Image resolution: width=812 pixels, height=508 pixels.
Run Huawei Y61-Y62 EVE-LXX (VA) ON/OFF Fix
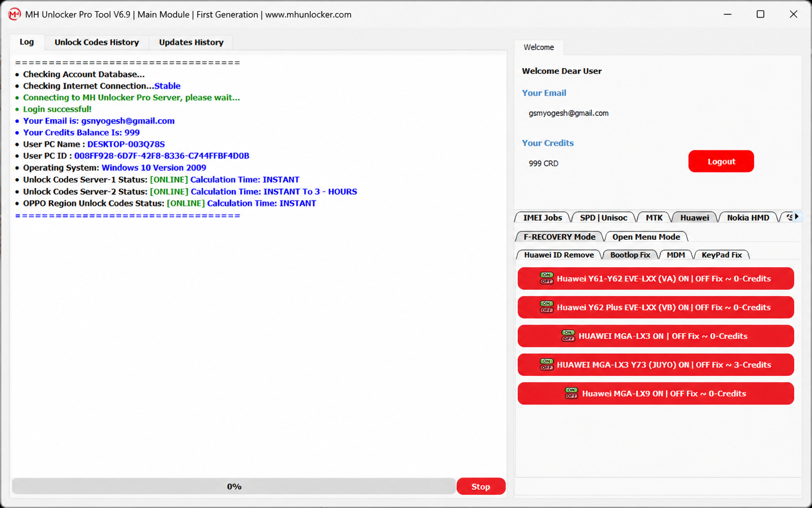(656, 279)
